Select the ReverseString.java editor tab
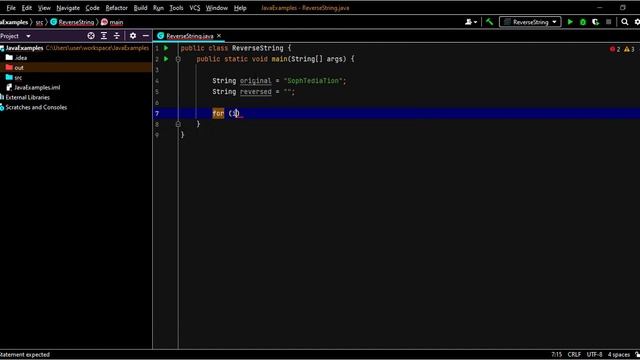Viewport: 640px width, 360px height. click(189, 36)
